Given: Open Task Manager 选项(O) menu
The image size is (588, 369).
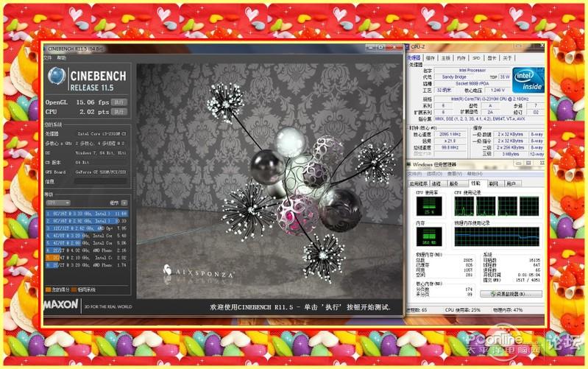Looking at the screenshot, I should point(434,174).
